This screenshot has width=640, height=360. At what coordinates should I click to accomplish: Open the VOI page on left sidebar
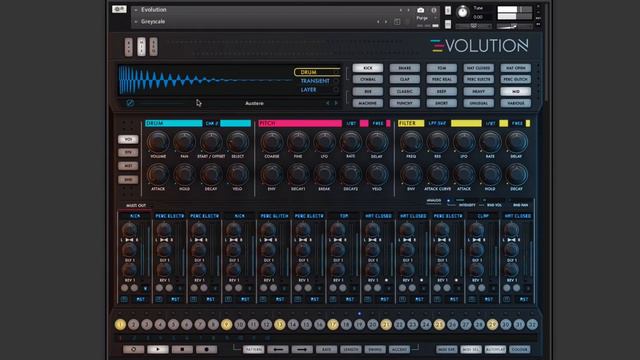[x=128, y=140]
